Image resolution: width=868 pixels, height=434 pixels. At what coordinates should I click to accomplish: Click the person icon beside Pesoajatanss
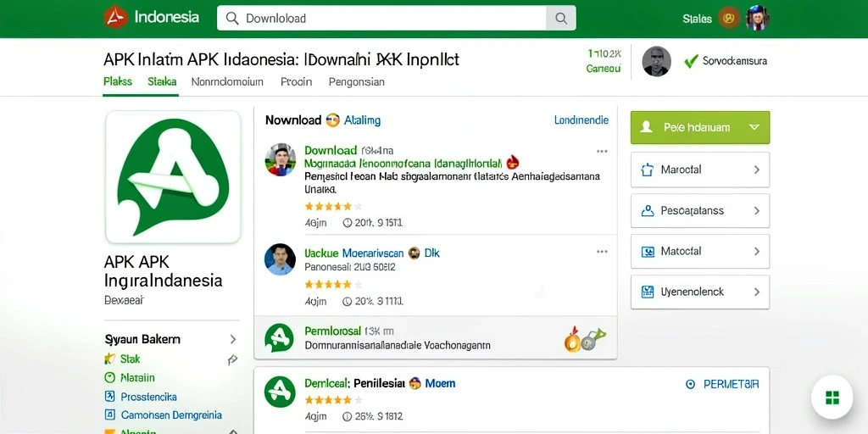(647, 211)
